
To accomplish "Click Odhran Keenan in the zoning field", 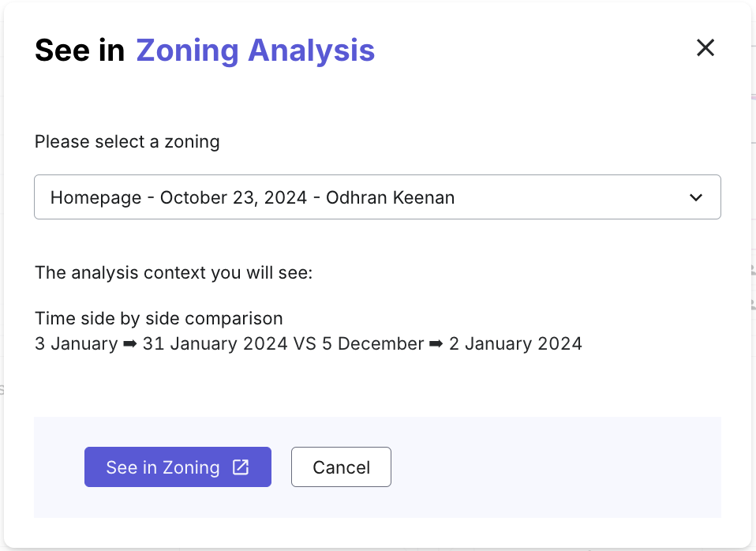I will click(x=390, y=197).
